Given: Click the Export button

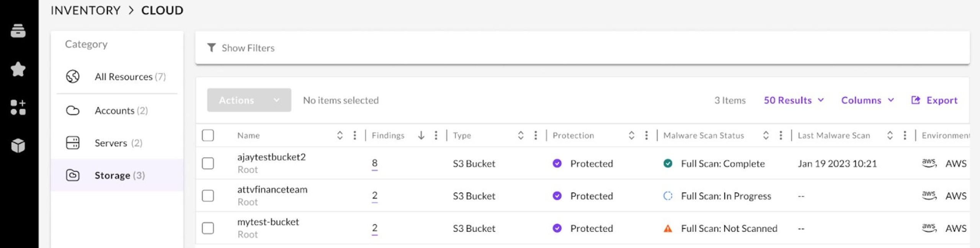Looking at the screenshot, I should (934, 100).
